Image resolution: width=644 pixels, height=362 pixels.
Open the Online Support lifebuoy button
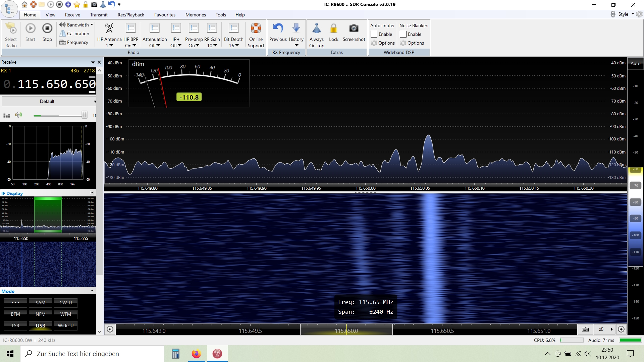(x=256, y=35)
